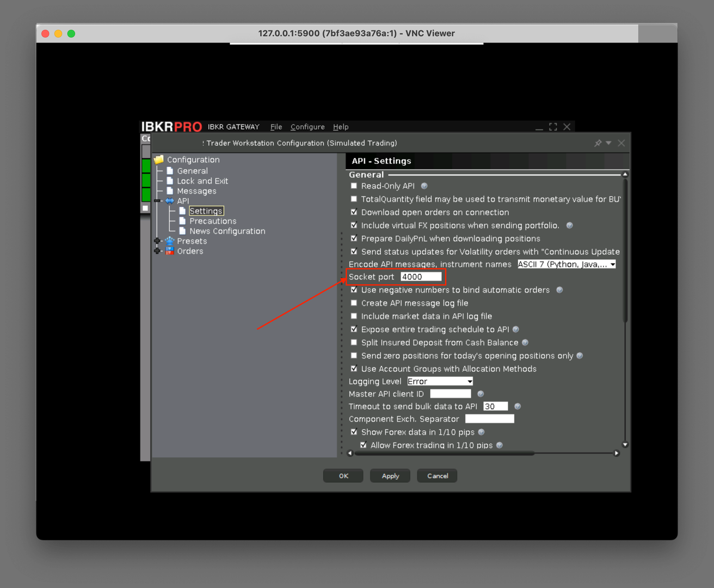Toggle Expose entire trading schedule to API
714x588 pixels.
click(354, 329)
